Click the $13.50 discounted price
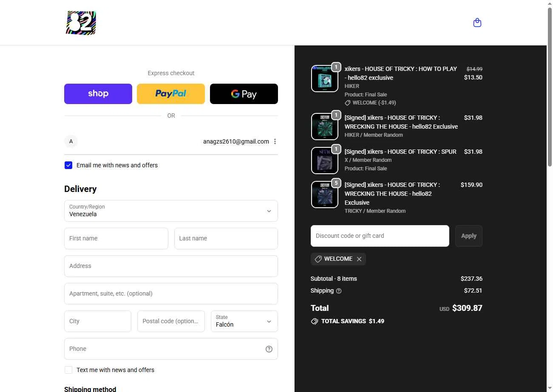The image size is (553, 392). click(473, 77)
